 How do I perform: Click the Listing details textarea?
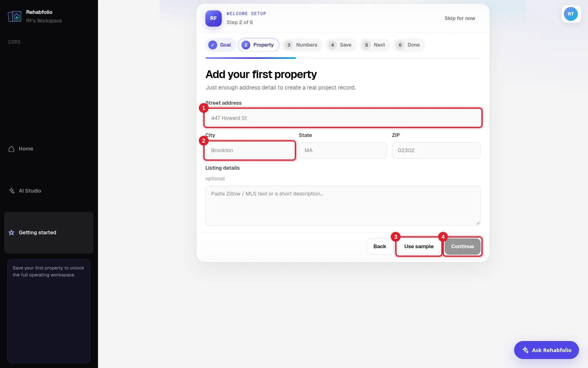[x=343, y=206]
